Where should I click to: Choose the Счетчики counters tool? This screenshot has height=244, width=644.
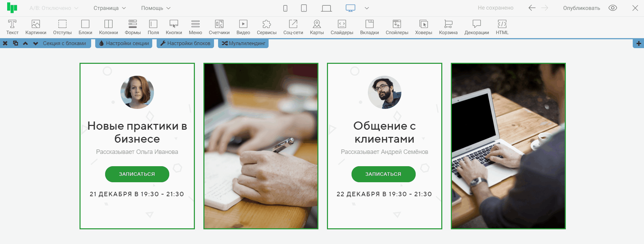pyautogui.click(x=219, y=27)
